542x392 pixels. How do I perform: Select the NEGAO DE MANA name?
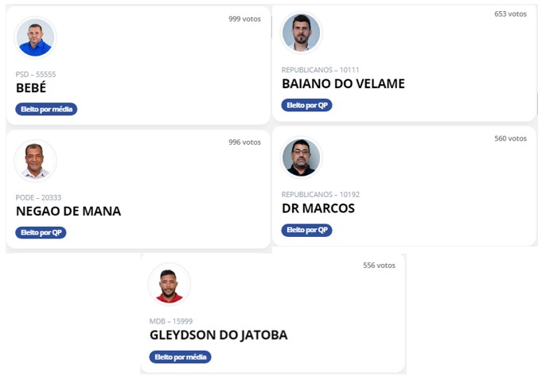click(68, 212)
